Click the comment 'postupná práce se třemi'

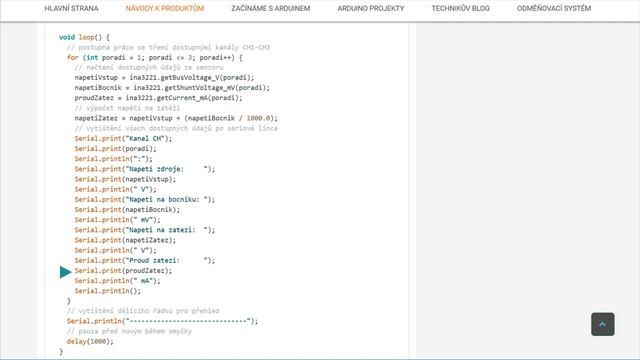click(168, 47)
